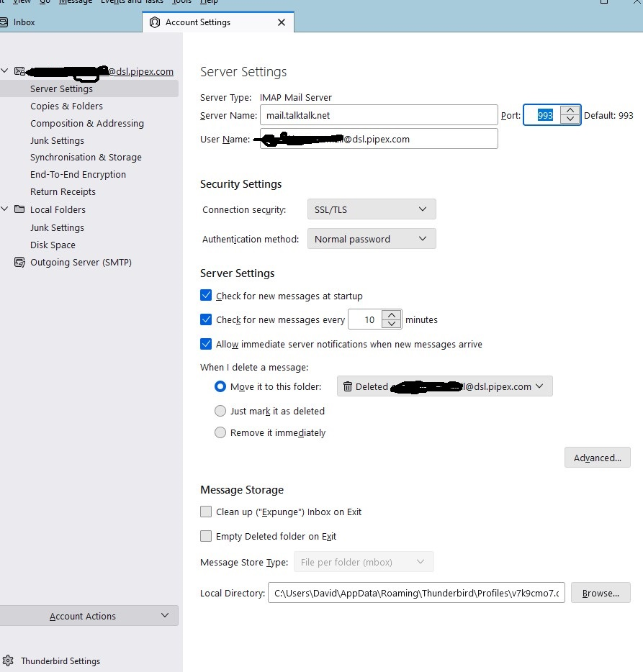Close the Account Settings tab

282,22
